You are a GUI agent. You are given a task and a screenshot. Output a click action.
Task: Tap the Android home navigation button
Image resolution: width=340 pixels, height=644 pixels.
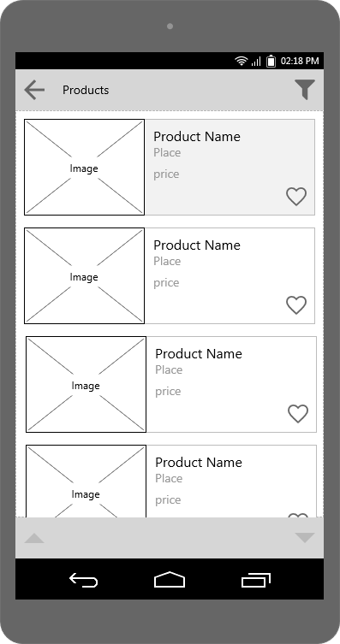tap(170, 580)
